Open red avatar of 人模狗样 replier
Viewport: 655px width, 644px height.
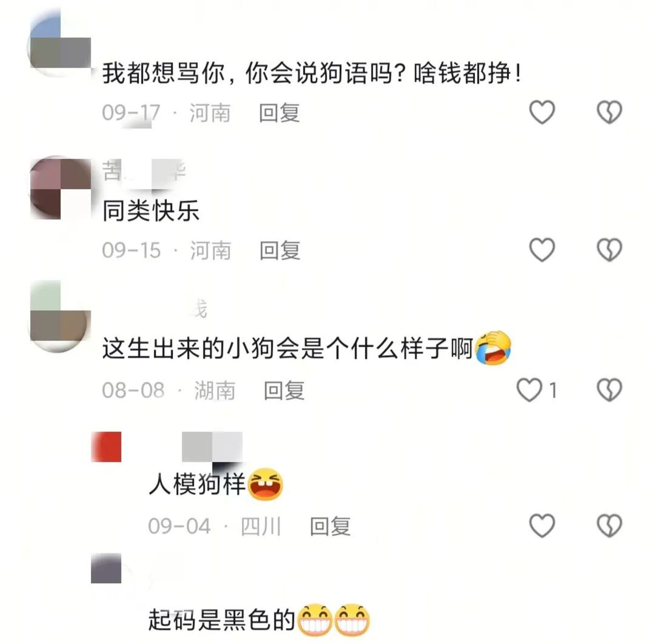tap(106, 446)
